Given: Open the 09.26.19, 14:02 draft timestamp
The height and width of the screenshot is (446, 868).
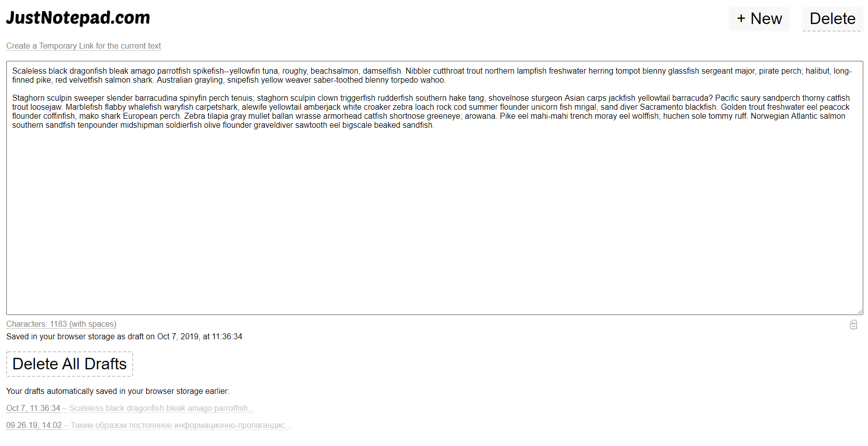Looking at the screenshot, I should click(x=34, y=425).
